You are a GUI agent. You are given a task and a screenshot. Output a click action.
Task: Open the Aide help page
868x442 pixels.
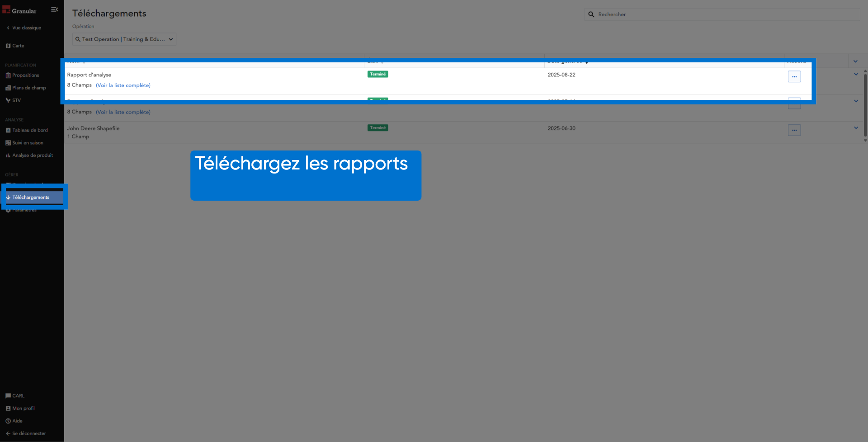coord(14,421)
